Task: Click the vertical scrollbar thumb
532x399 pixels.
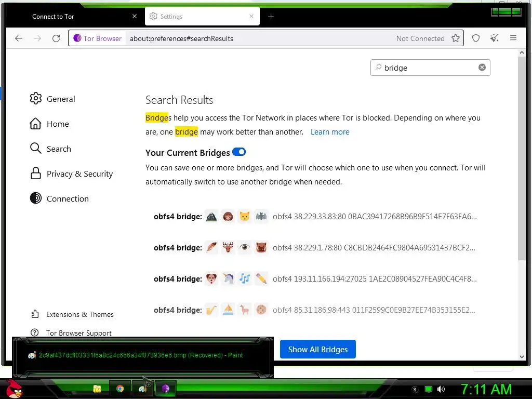Action: click(x=522, y=158)
